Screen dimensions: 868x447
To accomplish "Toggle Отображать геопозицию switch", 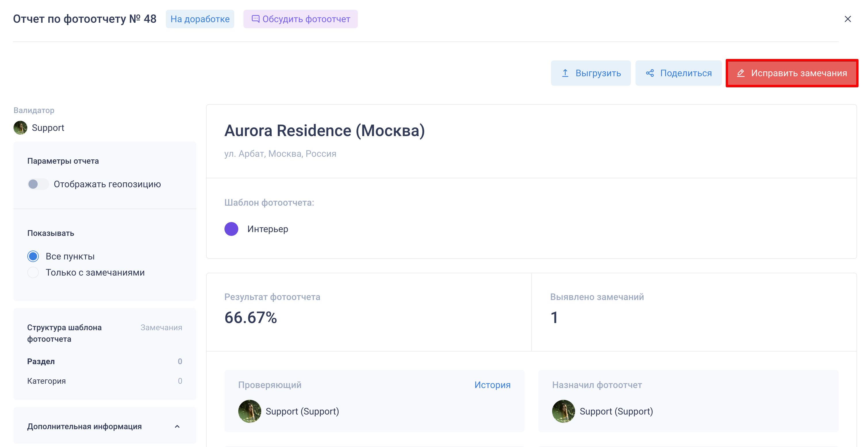I will coord(38,184).
